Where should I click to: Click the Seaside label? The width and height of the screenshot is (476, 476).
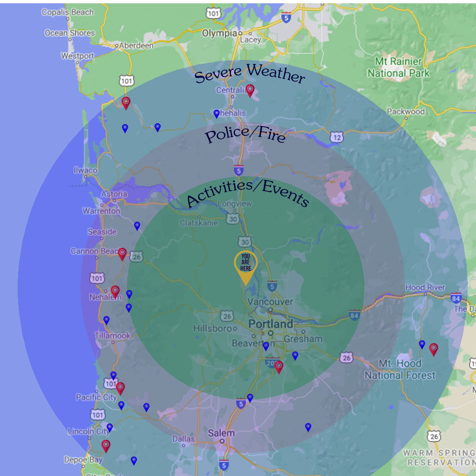(x=102, y=232)
